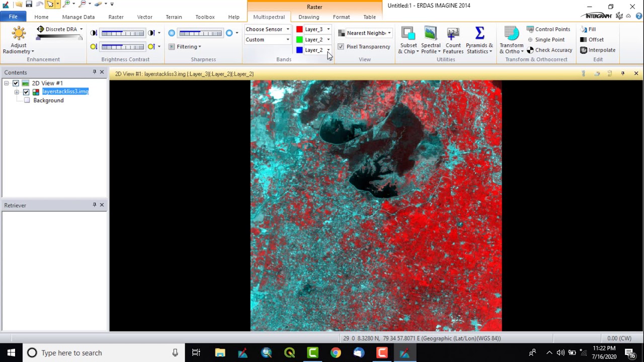Switch to the Terrain tab
Viewport: 644px width, 362px height.
(x=174, y=17)
